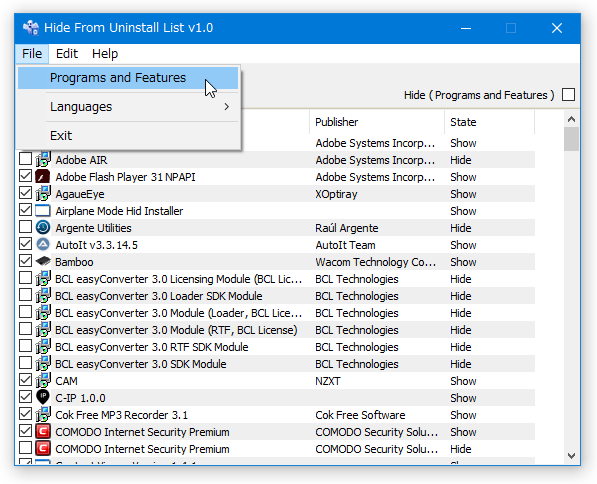Click COMODO icon in the row marked Show
The image size is (597, 484).
43,432
